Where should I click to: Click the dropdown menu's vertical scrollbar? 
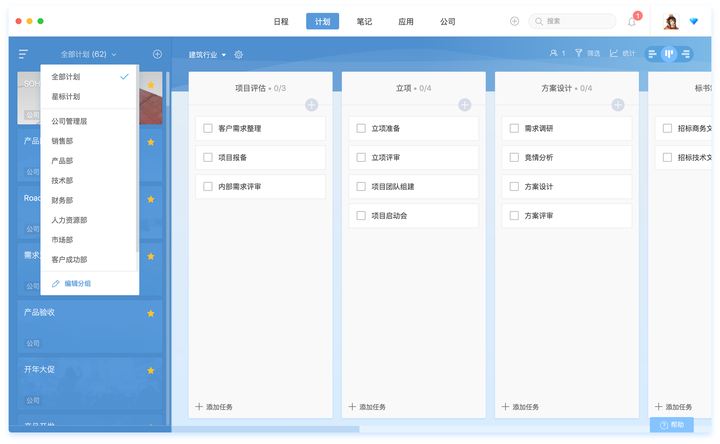click(x=137, y=158)
